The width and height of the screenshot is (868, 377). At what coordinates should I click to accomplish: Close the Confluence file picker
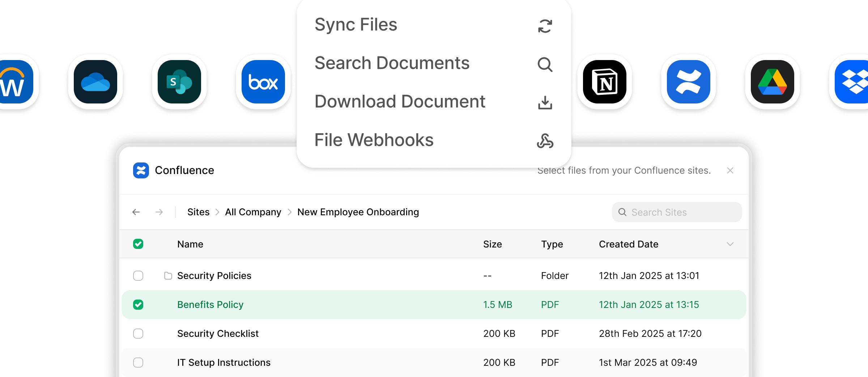click(730, 170)
